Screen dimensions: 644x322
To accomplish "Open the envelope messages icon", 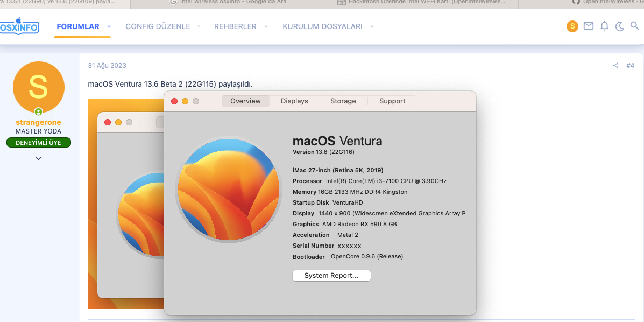I will click(x=589, y=26).
